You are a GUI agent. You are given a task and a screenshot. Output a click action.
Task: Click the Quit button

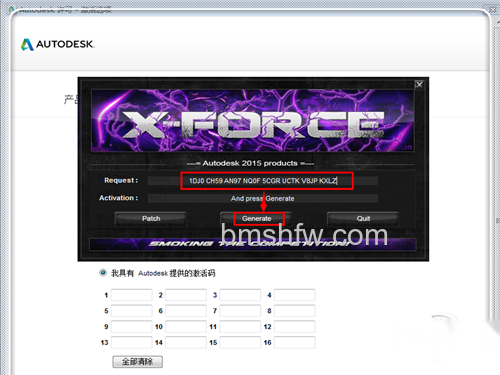[363, 219]
